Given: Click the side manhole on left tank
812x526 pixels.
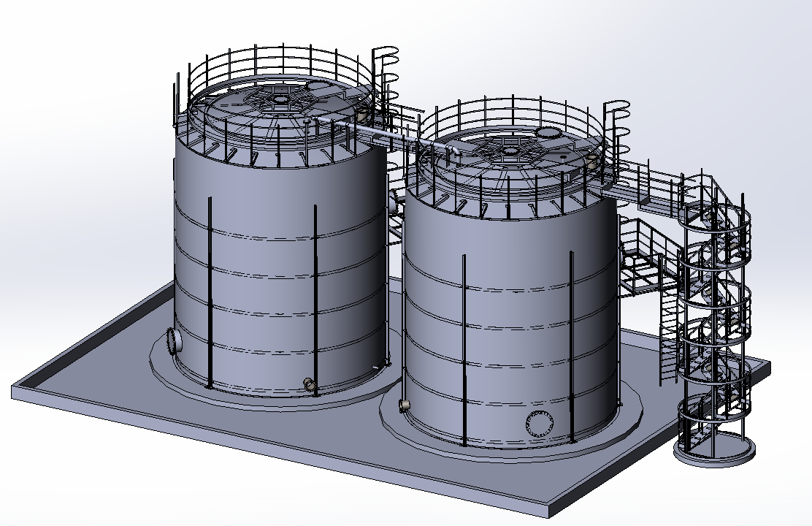Looking at the screenshot, I should (175, 340).
